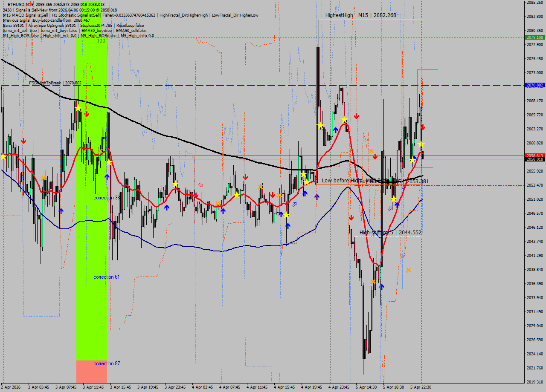Click the red down arrow above the 4 Apr 23:45 peak
Viewport: 546px width, 392px height.
pos(357,115)
